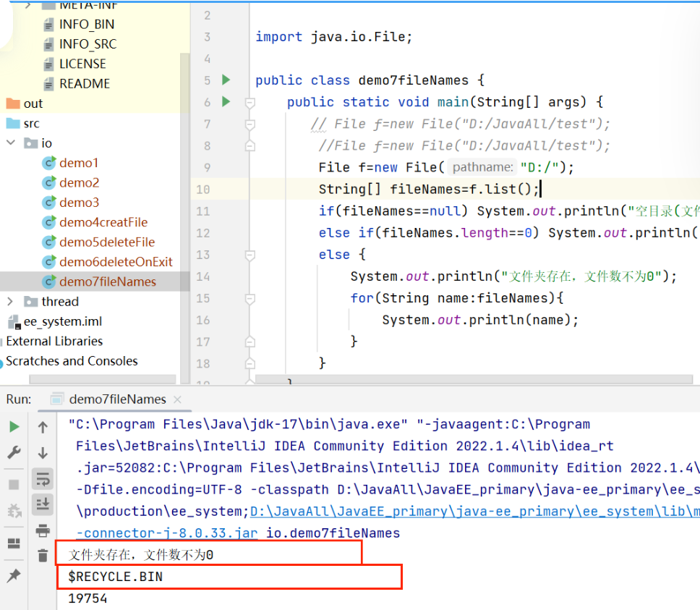
Task: Click project tree vertical scrollbar
Action: tap(185, 218)
